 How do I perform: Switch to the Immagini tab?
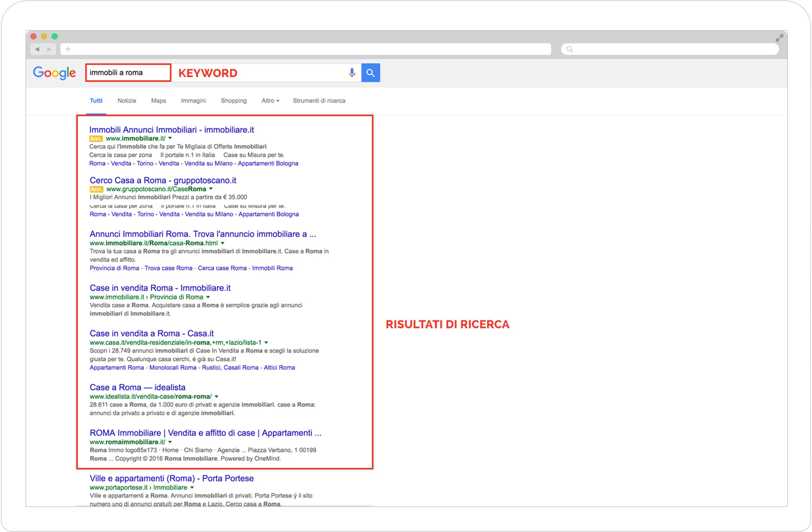pos(193,101)
